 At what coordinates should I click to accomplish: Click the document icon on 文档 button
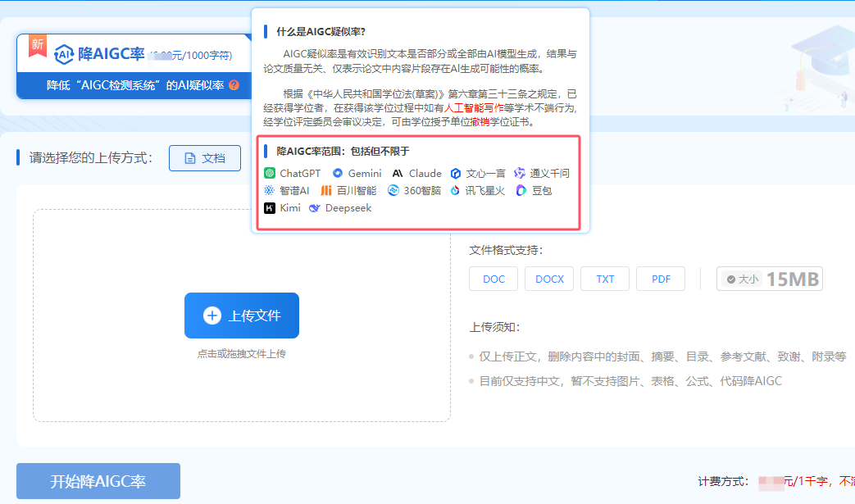[x=190, y=158]
